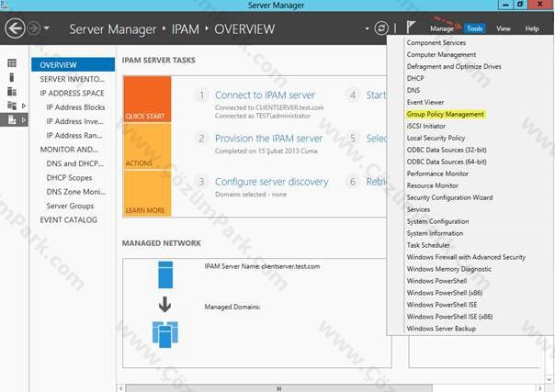This screenshot has width=555, height=392.
Task: Open MONITOR AND MANAGE node
Action: (69, 150)
